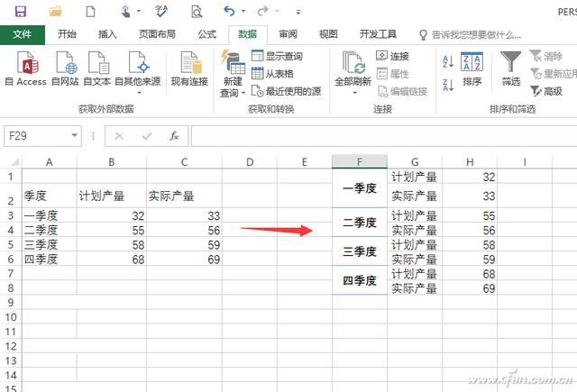The height and width of the screenshot is (392, 577).
Task: Click cell B6 with value 68
Action: [x=112, y=260]
